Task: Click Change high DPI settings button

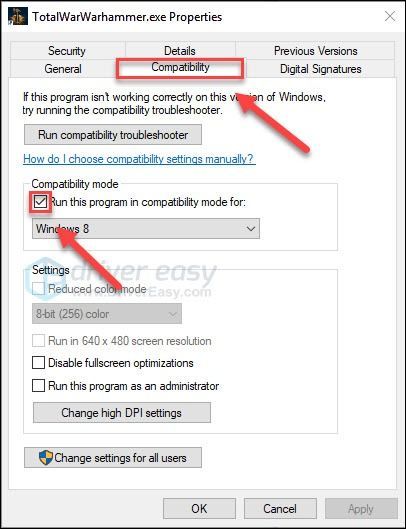Action: tap(121, 412)
